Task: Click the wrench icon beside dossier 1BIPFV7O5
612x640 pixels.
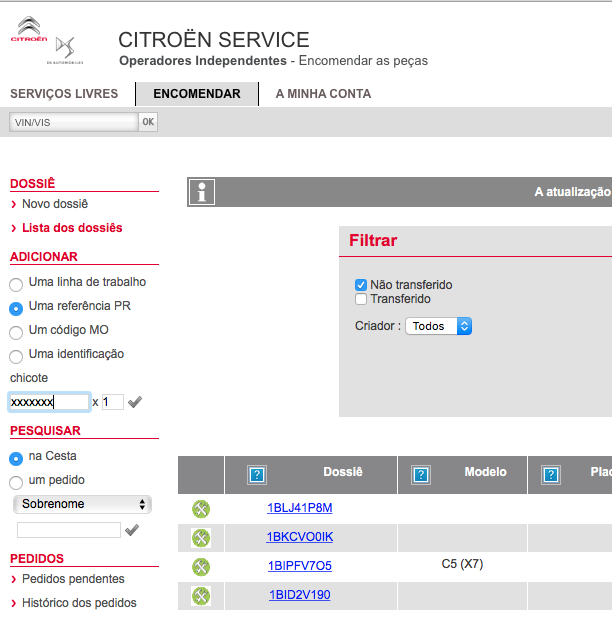Action: (x=201, y=567)
